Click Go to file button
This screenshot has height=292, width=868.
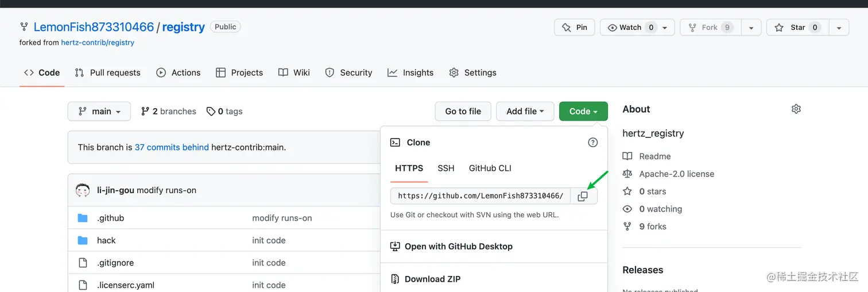click(x=463, y=112)
